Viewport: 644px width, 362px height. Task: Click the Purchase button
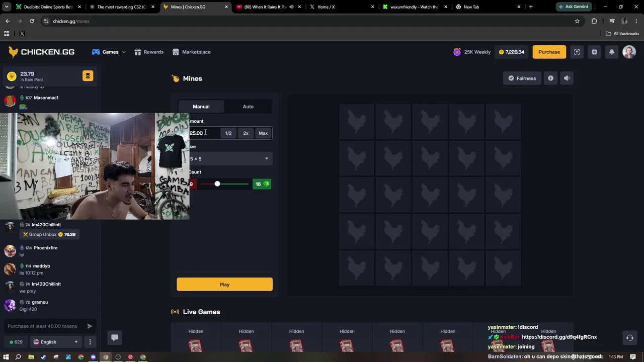pyautogui.click(x=549, y=52)
